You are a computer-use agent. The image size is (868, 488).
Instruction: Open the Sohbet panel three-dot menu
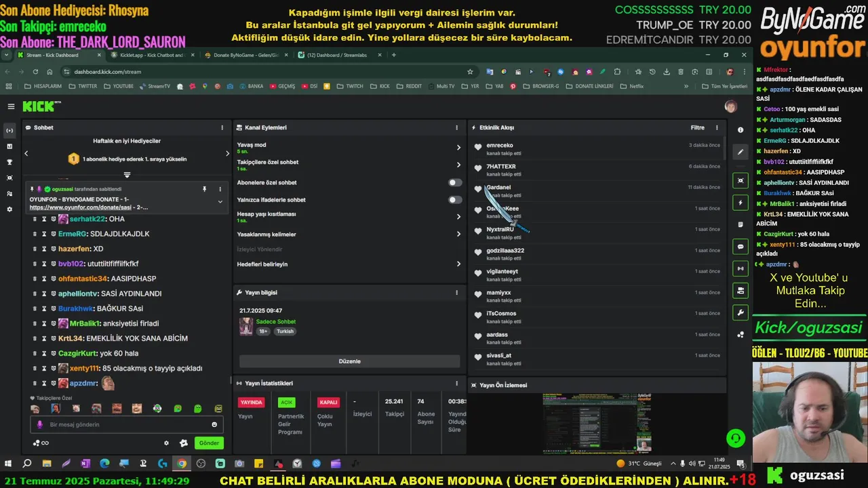tap(222, 127)
